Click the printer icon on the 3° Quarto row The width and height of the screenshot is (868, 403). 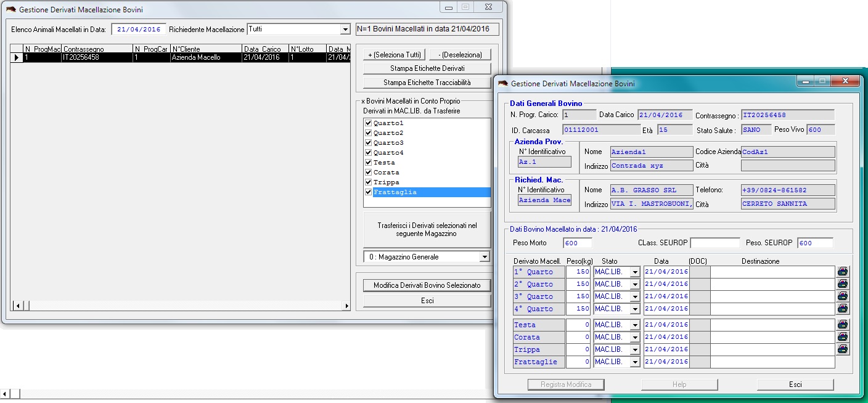pyautogui.click(x=843, y=296)
